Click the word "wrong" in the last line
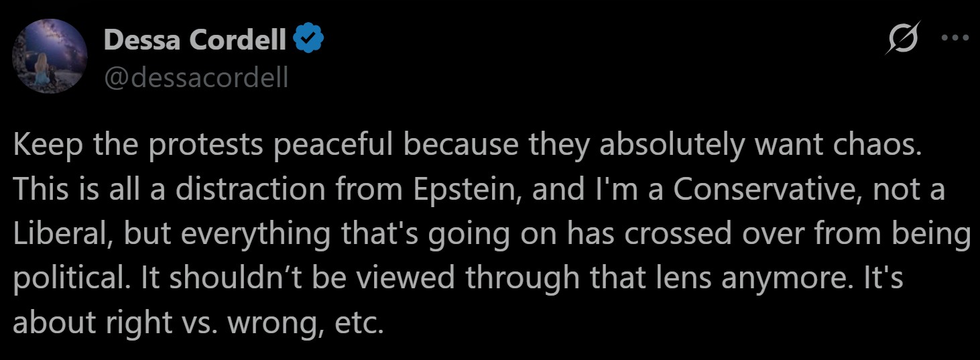This screenshot has height=360, width=980. coord(269,322)
